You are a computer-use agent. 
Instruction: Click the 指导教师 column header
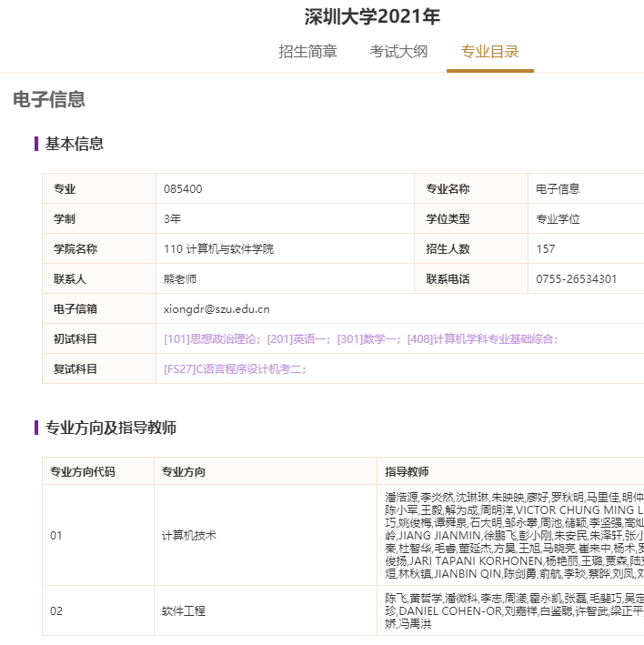click(x=511, y=471)
